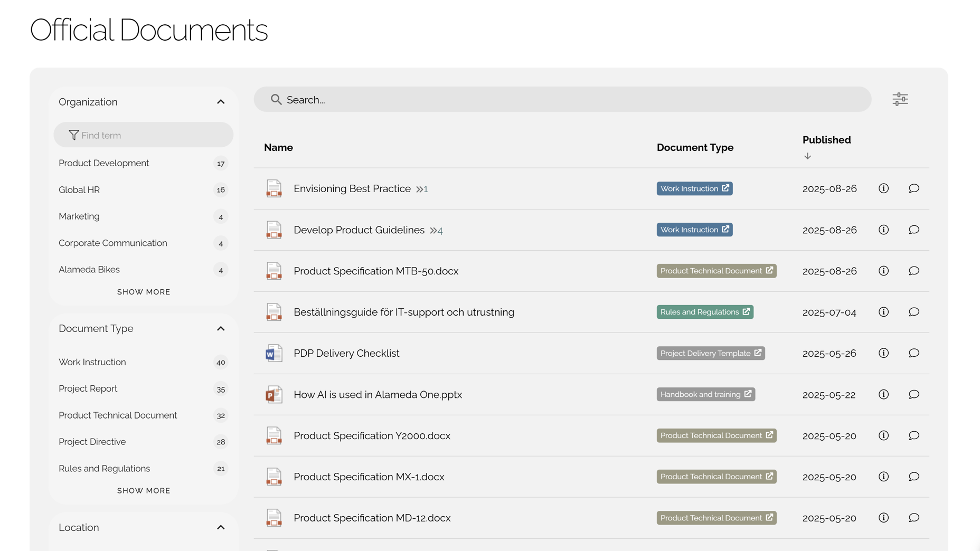
Task: Open Product Specification MX-1.docx document
Action: point(369,477)
